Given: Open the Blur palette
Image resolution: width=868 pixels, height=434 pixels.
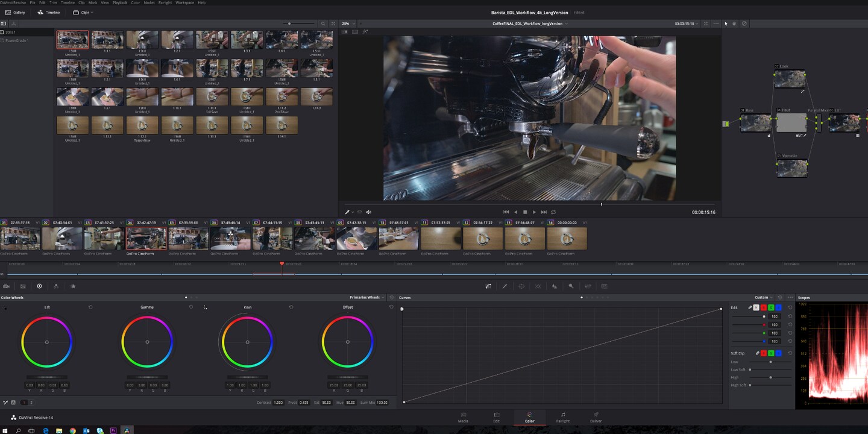Looking at the screenshot, I should point(555,286).
